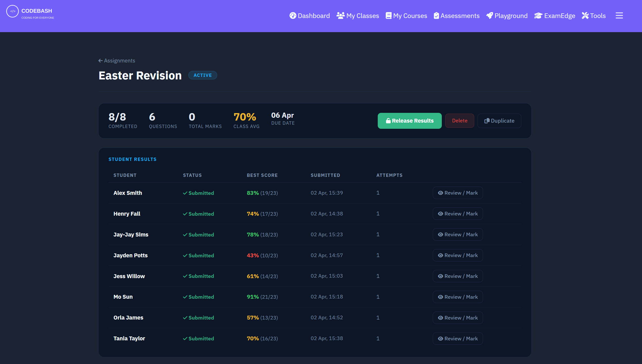
Task: Click eye icon in Mo Sun's row
Action: coord(441,297)
